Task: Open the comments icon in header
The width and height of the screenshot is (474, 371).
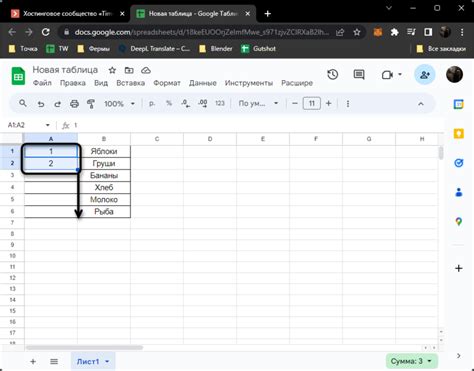Action: coord(359,75)
